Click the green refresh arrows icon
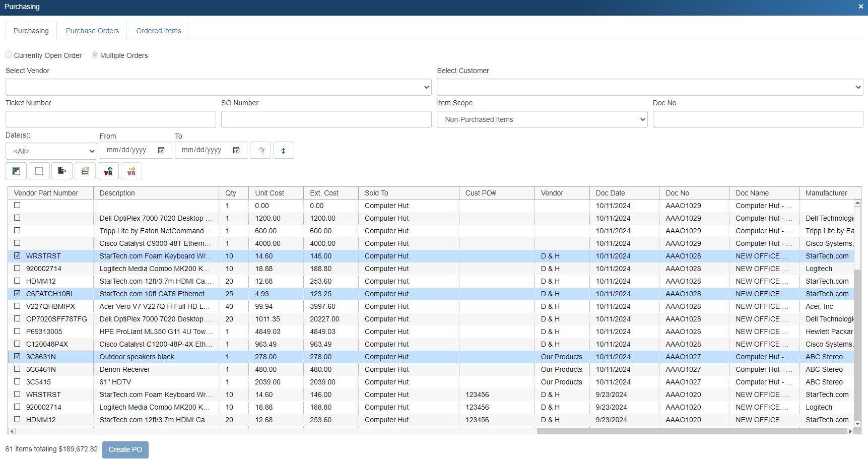Screen dimensions: 868x462 point(284,151)
